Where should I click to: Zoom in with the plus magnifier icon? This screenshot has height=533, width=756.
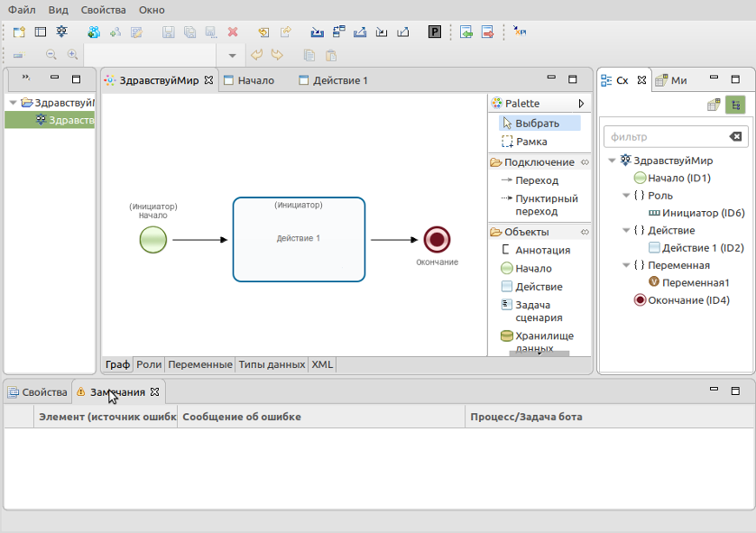[72, 55]
